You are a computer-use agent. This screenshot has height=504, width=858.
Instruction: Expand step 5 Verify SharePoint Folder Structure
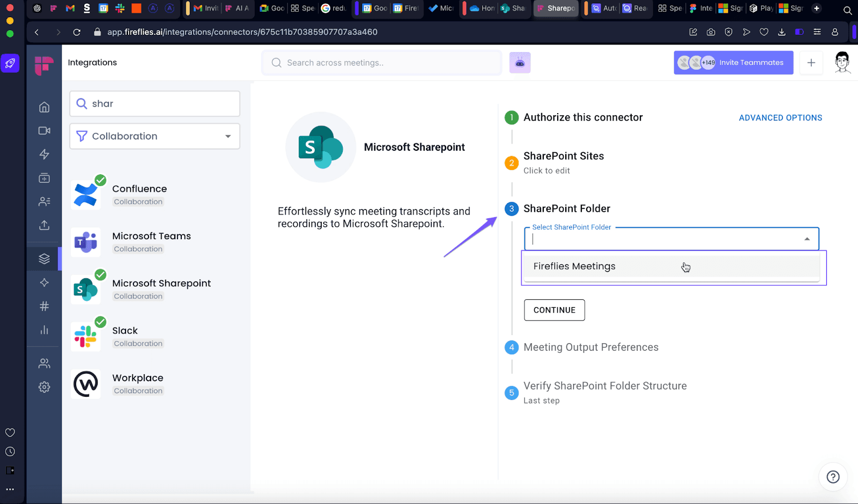click(x=605, y=386)
